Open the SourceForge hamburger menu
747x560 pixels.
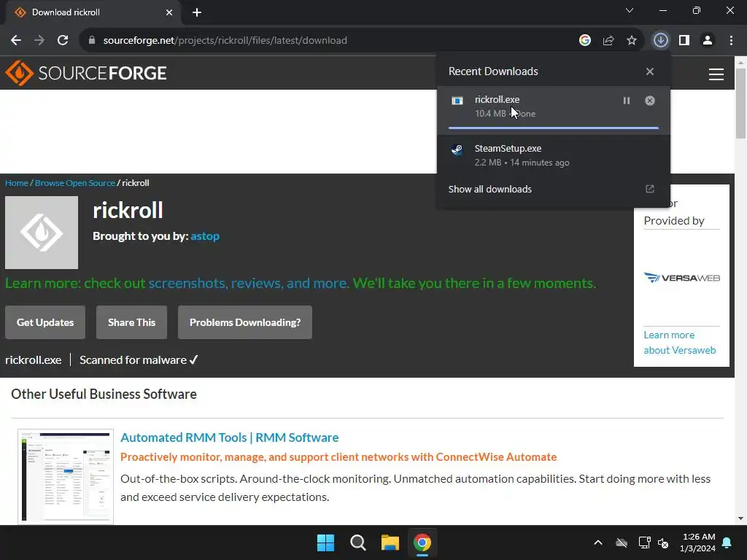point(716,74)
